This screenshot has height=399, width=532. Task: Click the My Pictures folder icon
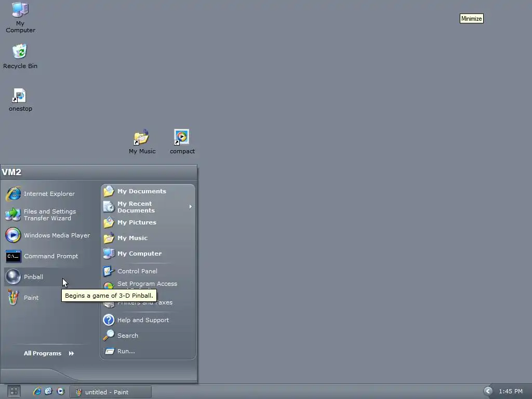pos(109,222)
